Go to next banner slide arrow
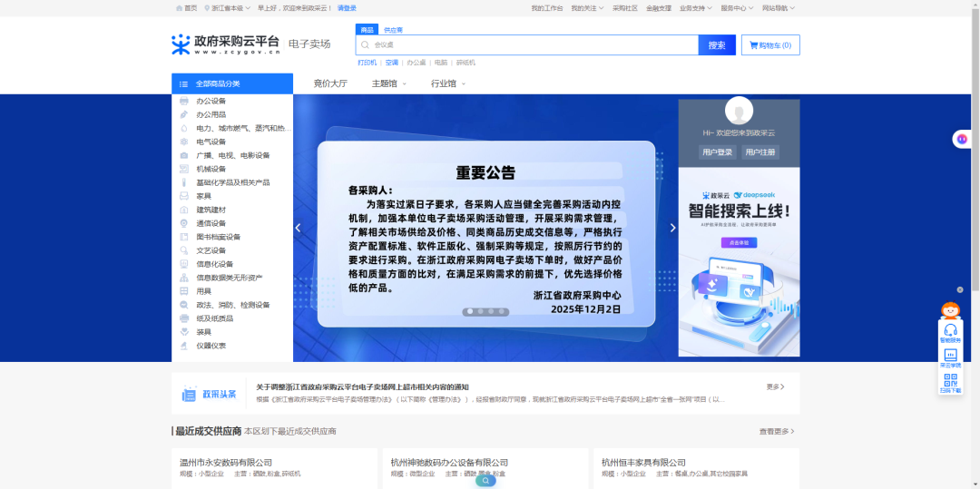The width and height of the screenshot is (980, 489). [x=672, y=228]
